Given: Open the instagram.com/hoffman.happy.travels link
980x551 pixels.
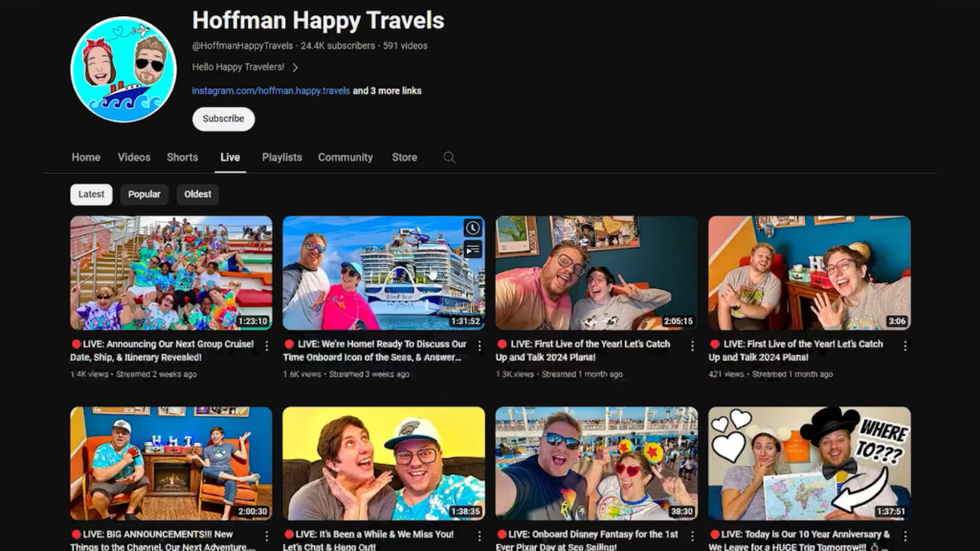Looking at the screenshot, I should pyautogui.click(x=271, y=91).
